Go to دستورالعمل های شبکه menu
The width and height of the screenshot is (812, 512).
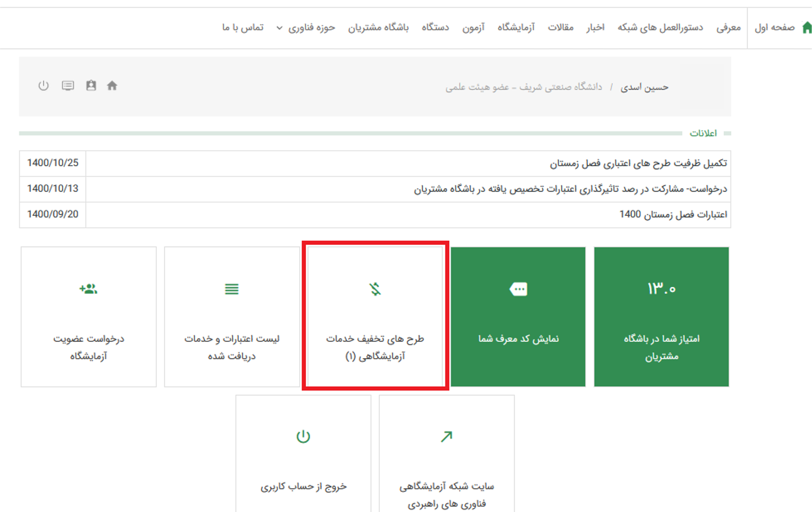(660, 28)
